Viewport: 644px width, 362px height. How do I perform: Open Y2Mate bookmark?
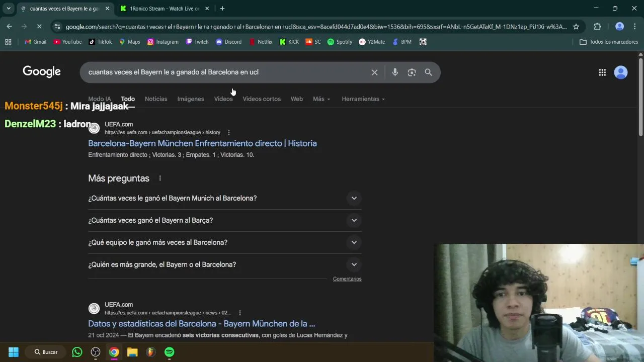(372, 42)
